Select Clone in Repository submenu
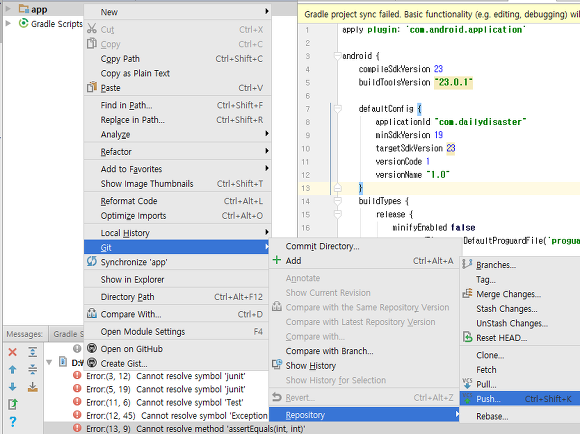 click(x=520, y=355)
